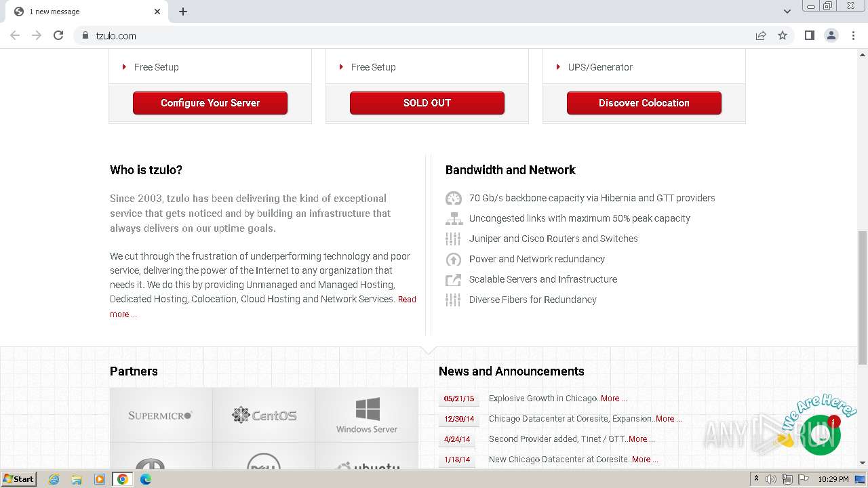
Task: Open the Read more link about tzulo
Action: pos(407,299)
